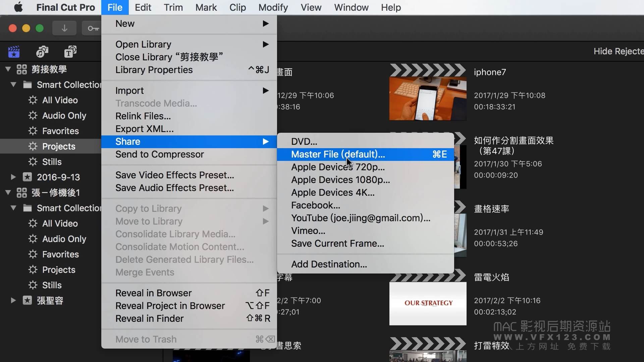Show the Libraries sidebar clapper icon
Image resolution: width=644 pixels, height=362 pixels.
14,52
